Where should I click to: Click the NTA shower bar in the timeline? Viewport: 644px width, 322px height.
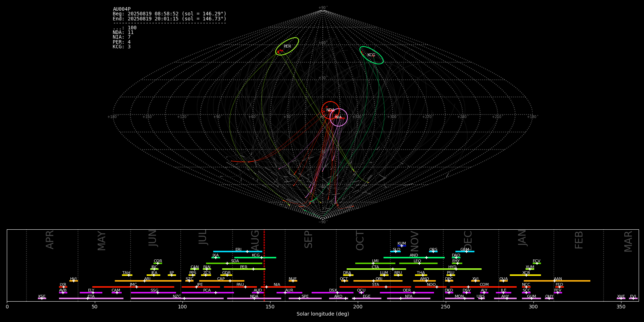pyautogui.click(x=409, y=298)
